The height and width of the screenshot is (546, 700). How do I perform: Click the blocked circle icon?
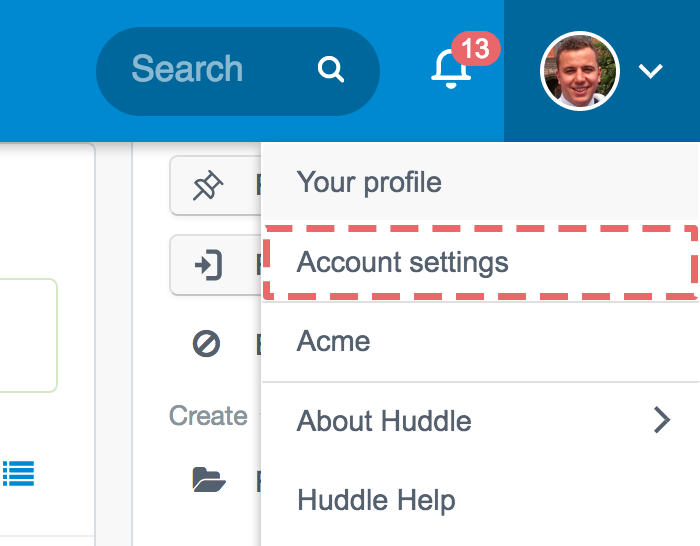click(206, 344)
